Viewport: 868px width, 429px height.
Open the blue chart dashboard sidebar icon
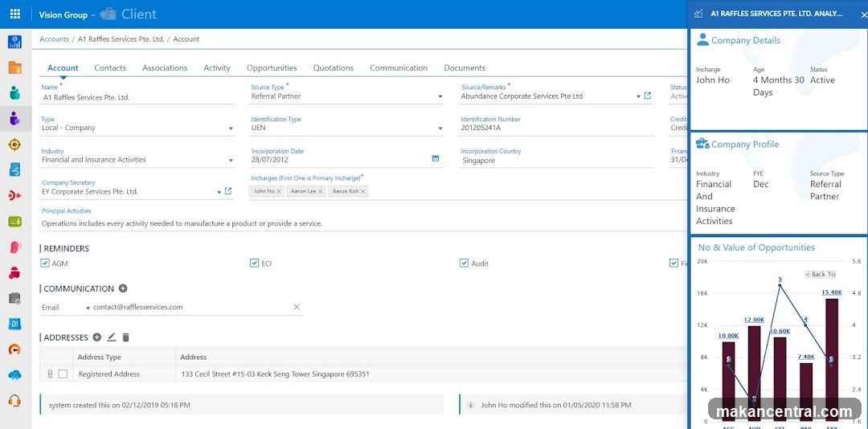click(15, 42)
